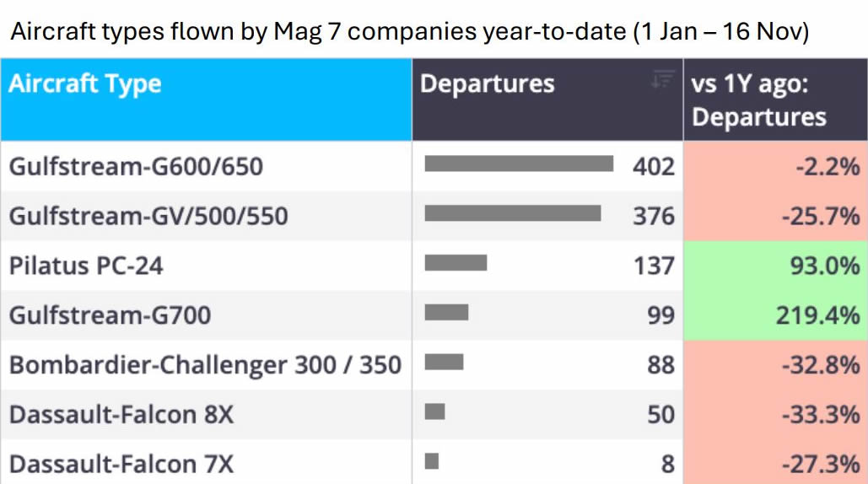Click the 402 departures value
Viewport: 868px width, 484px height.
coord(654,166)
